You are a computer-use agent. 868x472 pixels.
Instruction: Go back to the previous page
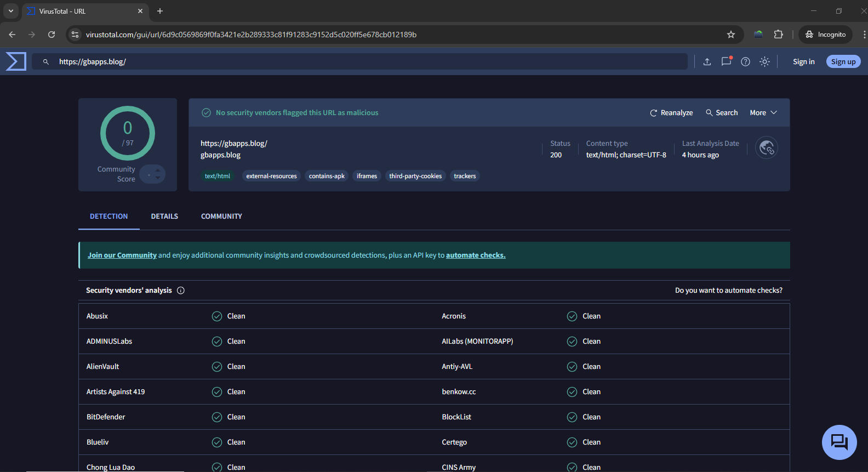click(x=12, y=35)
